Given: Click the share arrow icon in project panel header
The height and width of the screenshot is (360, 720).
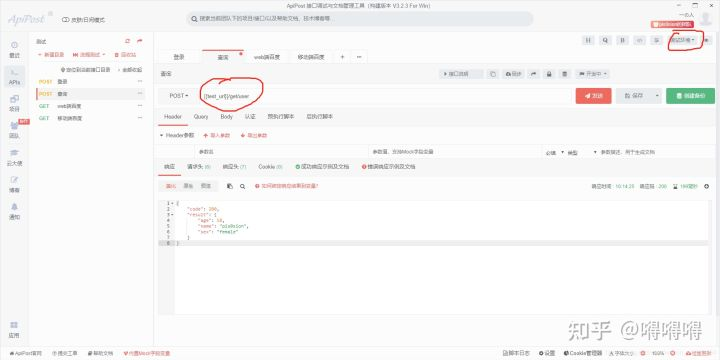Looking at the screenshot, I should [x=140, y=41].
